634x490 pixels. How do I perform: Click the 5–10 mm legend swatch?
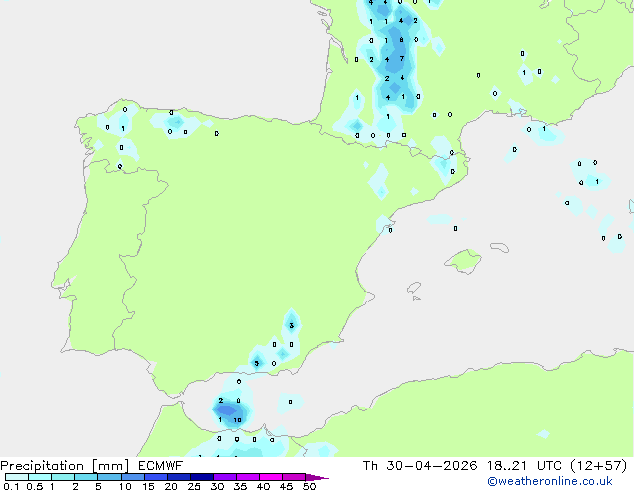[109, 477]
